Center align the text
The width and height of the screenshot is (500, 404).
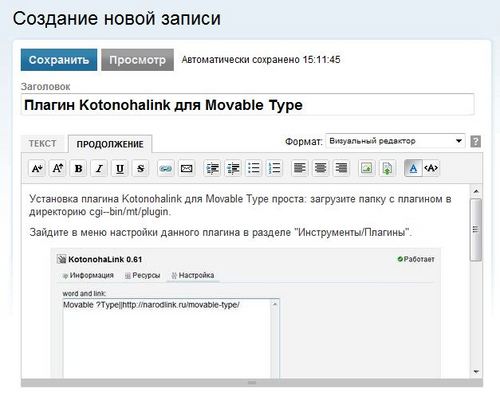(x=320, y=168)
